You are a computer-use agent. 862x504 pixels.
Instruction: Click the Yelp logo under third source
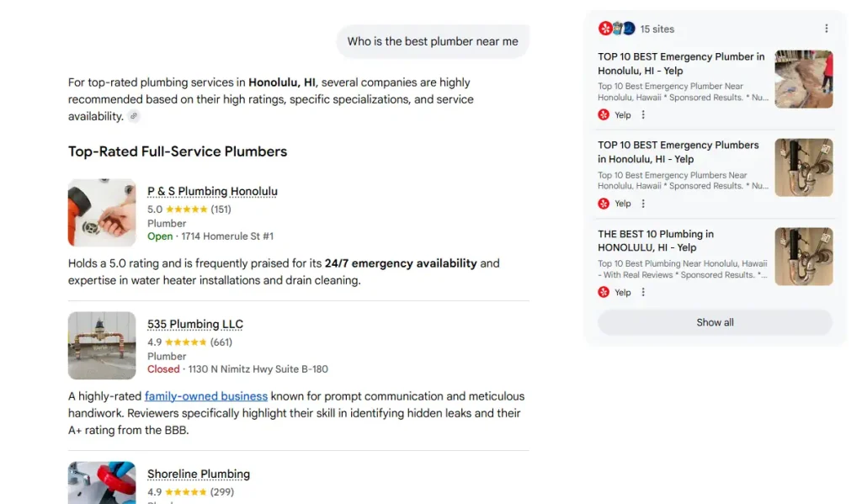(604, 293)
